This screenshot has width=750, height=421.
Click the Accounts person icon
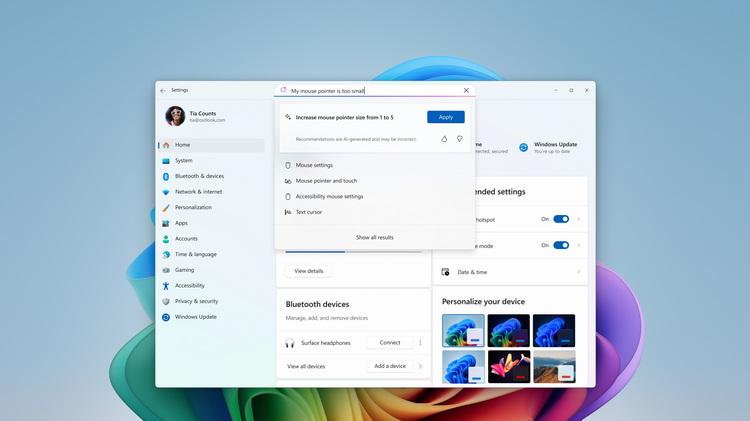click(x=166, y=239)
